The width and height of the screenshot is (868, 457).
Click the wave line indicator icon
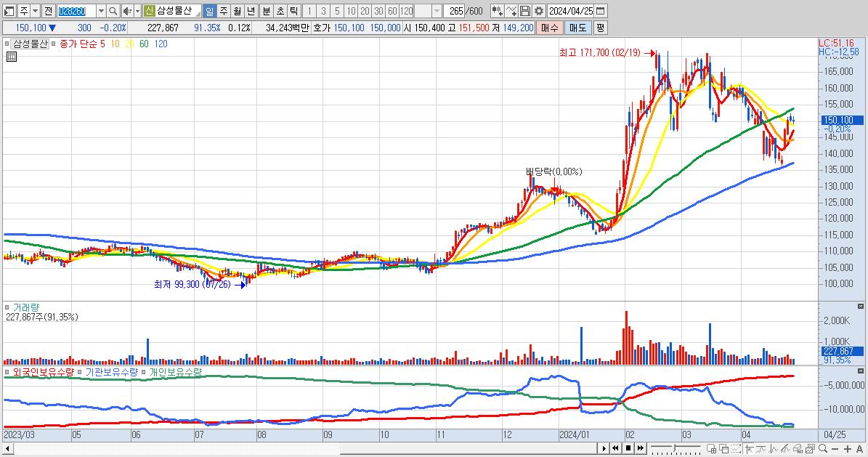coord(761,449)
